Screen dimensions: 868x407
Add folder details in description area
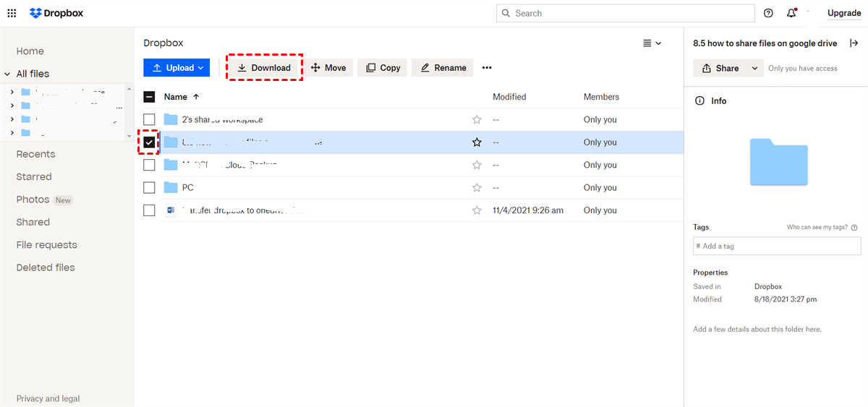pos(757,329)
